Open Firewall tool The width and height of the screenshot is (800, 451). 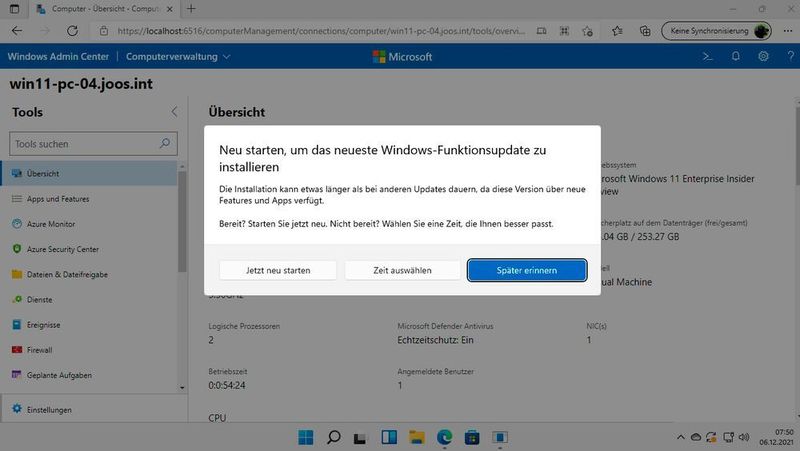coord(90,350)
